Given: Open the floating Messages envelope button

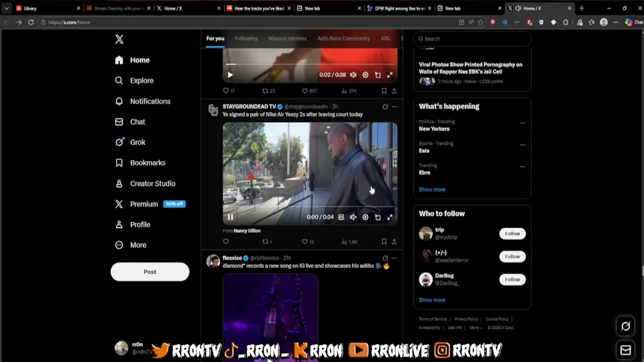Looking at the screenshot, I should (625, 350).
